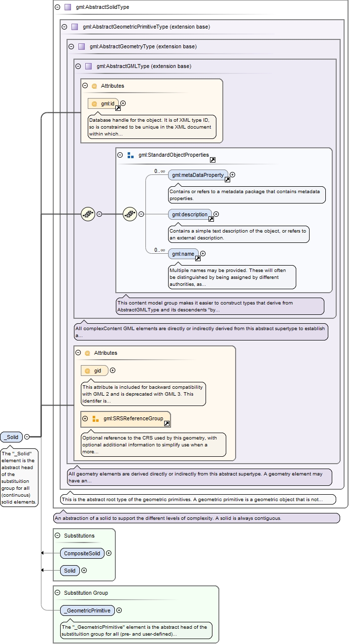Collapse gml:AbstractGeometricPrimitiveType extension base
The height and width of the screenshot is (644, 349).
(x=65, y=27)
